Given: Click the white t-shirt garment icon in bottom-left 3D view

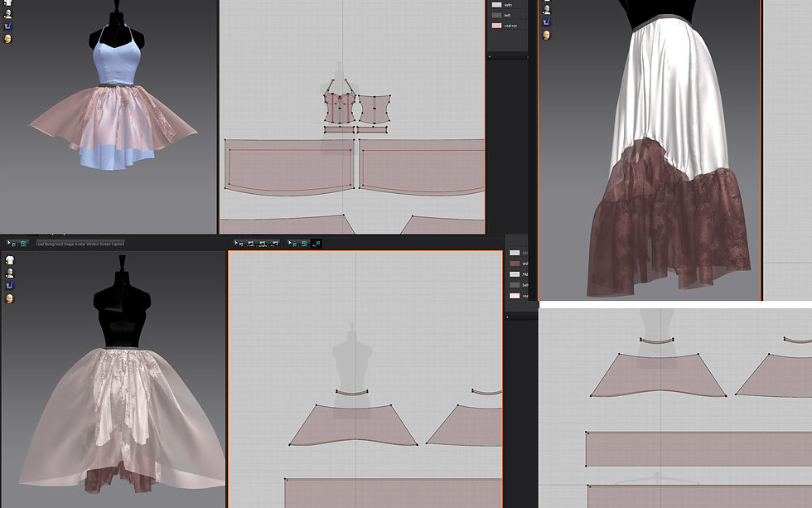Looking at the screenshot, I should point(9,260).
